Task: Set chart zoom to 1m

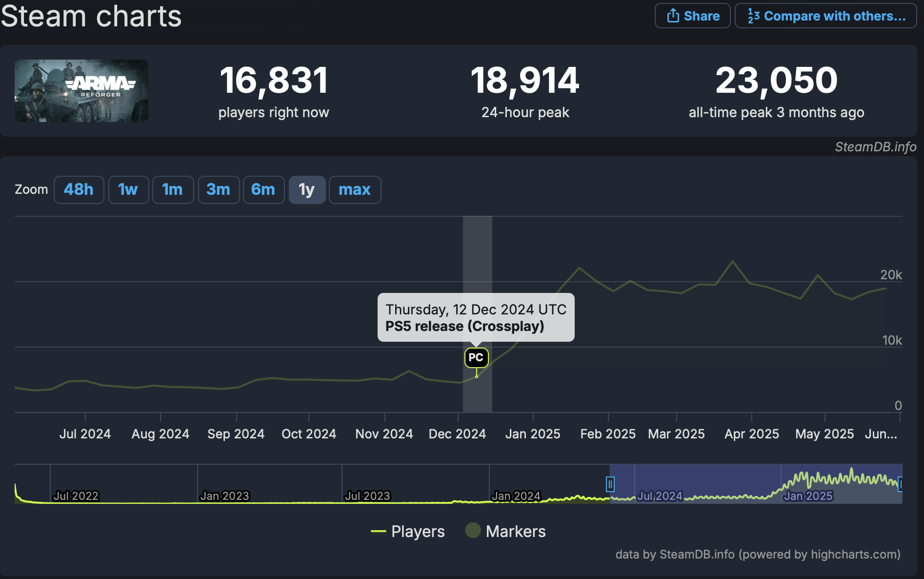Action: pyautogui.click(x=173, y=189)
